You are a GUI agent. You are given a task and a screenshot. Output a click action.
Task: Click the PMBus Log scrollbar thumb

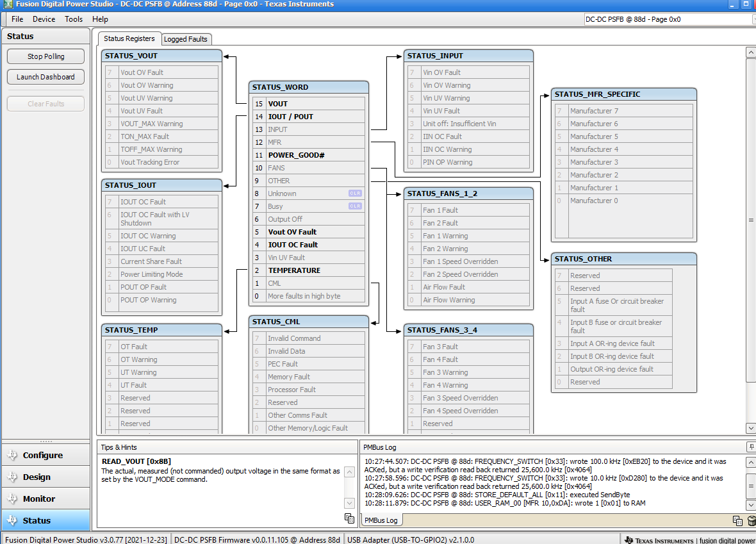coord(751,486)
